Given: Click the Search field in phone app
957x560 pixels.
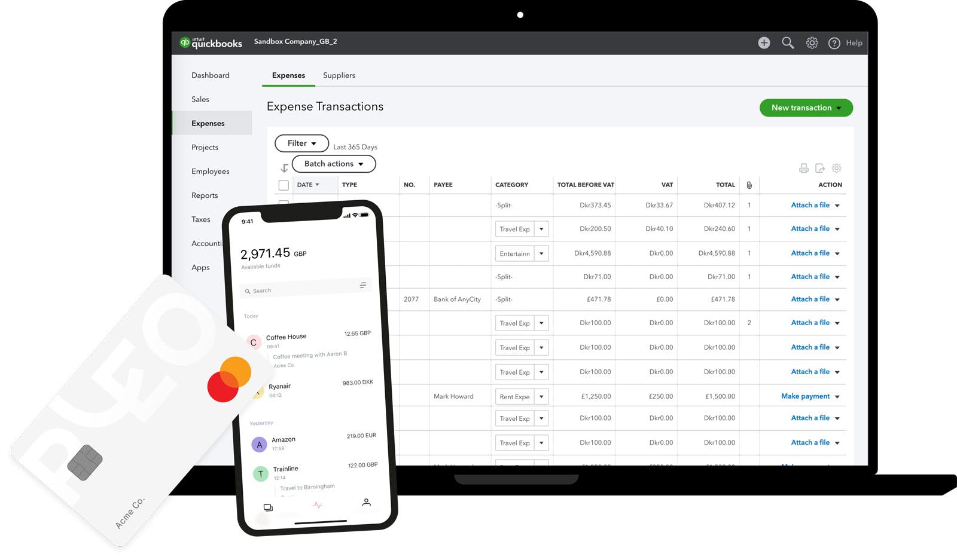Looking at the screenshot, I should [x=299, y=290].
